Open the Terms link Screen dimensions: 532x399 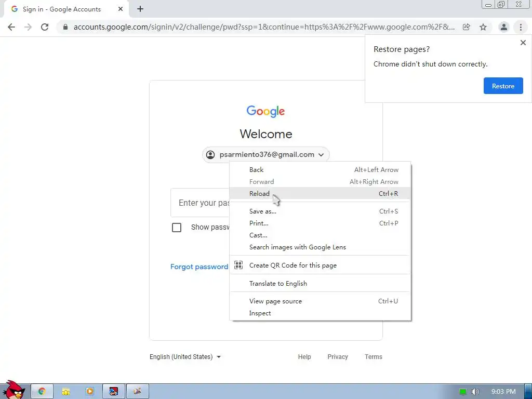(373, 356)
